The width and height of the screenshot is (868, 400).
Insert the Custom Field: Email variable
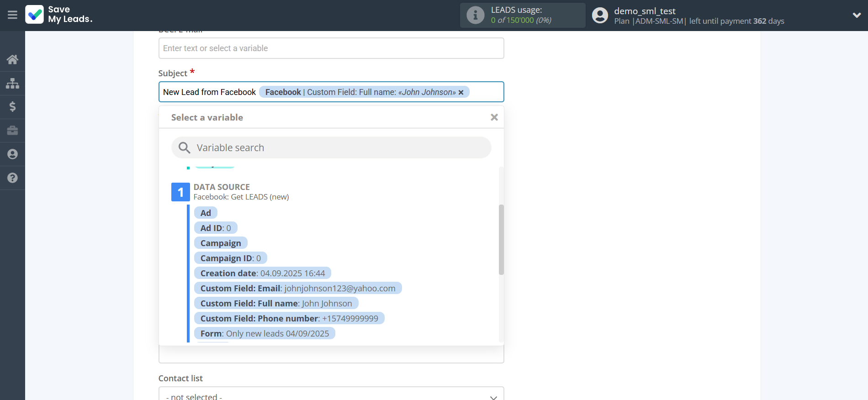(297, 288)
